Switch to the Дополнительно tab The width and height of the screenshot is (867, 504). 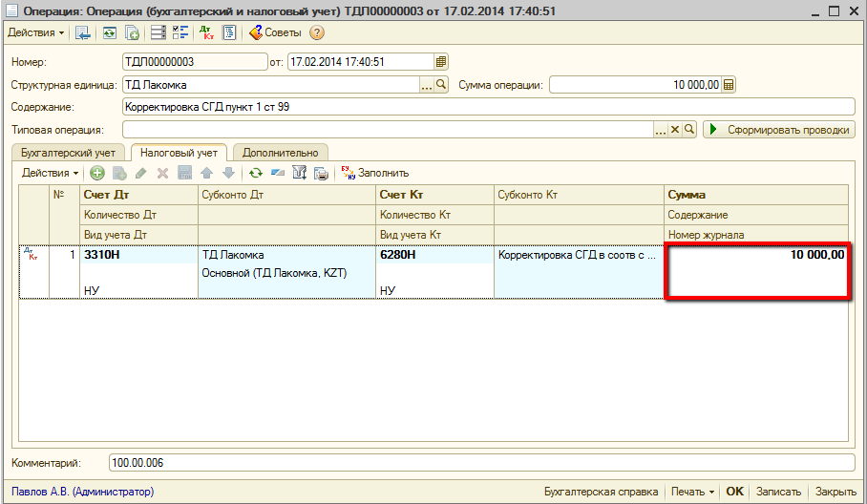tap(281, 152)
